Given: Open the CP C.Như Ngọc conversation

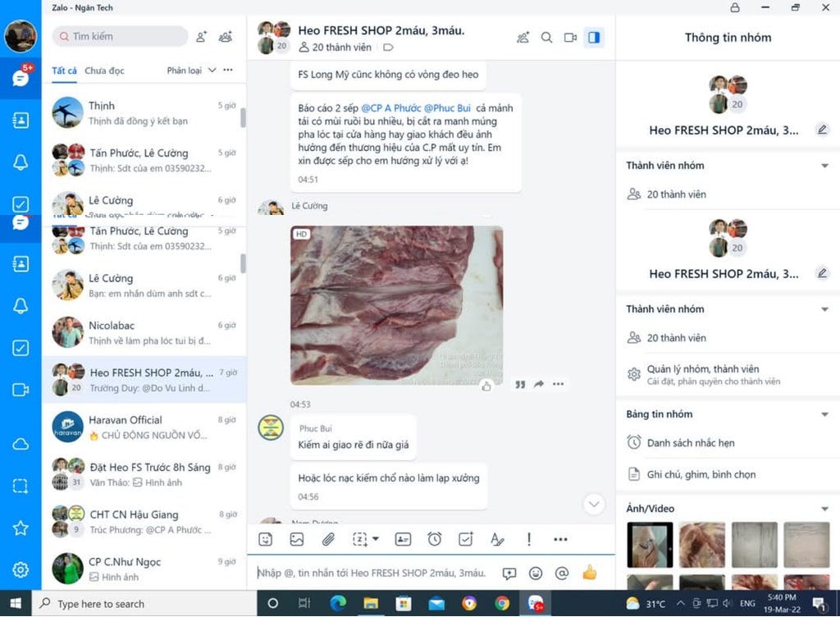Looking at the screenshot, I should tap(144, 569).
